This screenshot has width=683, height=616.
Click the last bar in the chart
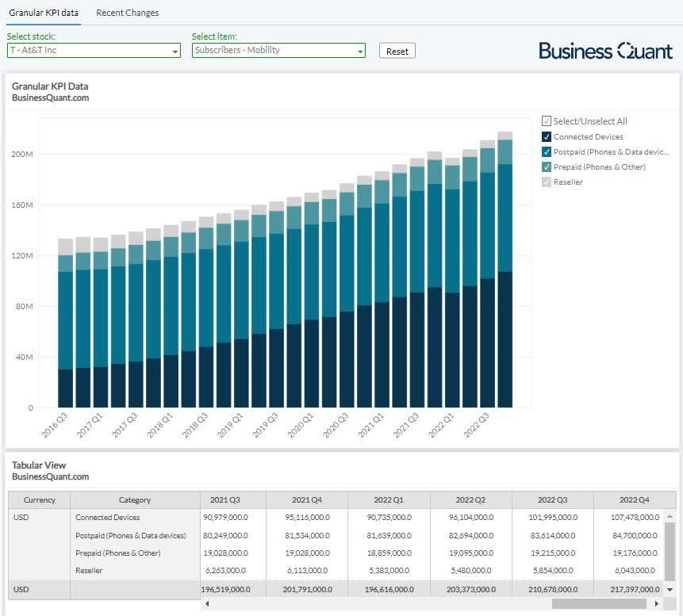tap(505, 270)
